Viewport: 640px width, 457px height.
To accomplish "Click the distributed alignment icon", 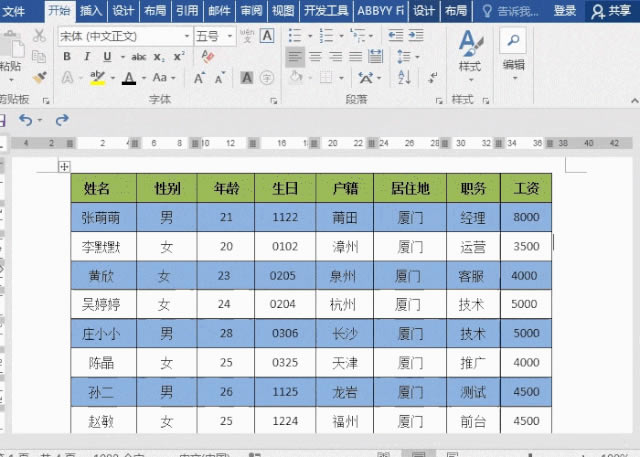I will coord(375,57).
